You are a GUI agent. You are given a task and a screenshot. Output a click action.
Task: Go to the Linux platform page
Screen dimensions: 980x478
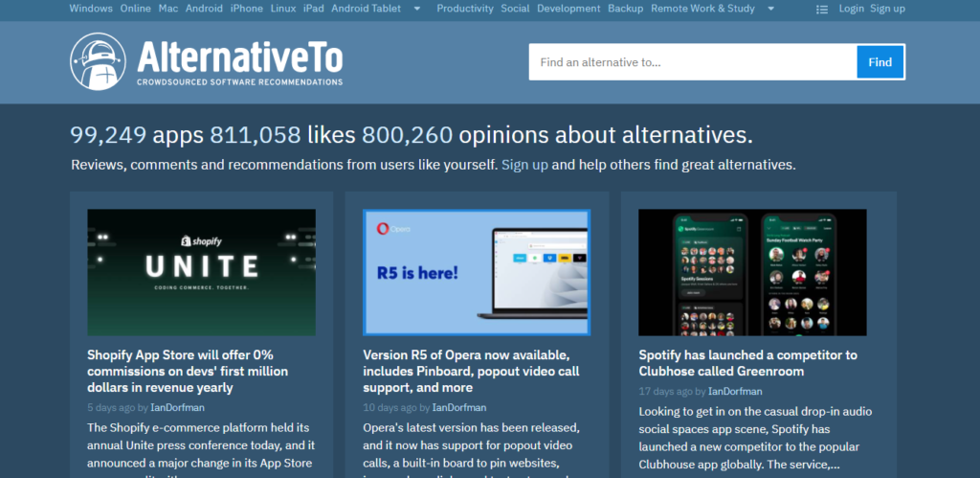[283, 9]
